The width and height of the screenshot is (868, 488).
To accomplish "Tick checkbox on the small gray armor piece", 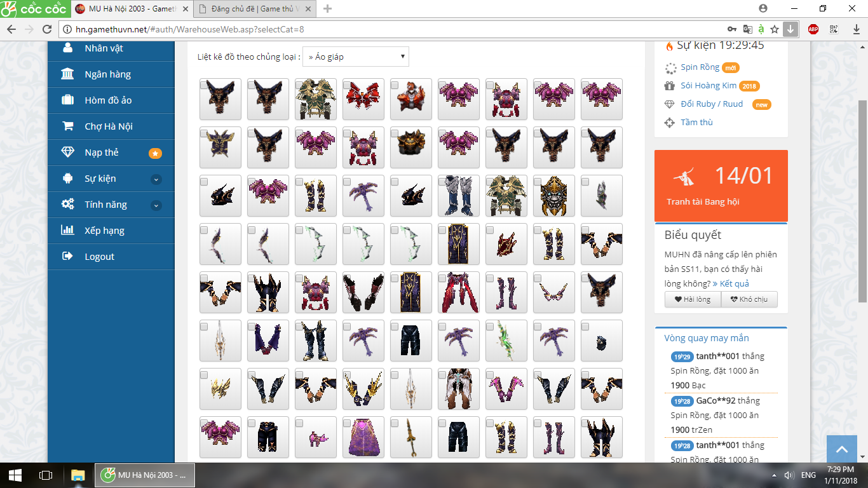I will pyautogui.click(x=585, y=182).
